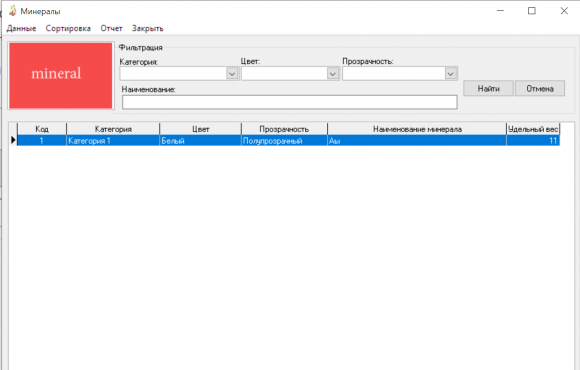Select the row indicator arrow of first record

[13, 140]
